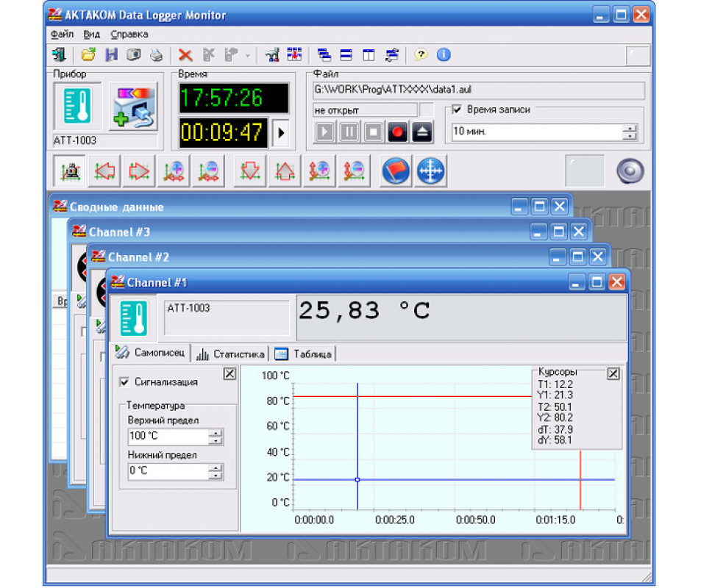Click the add device connection icon

134,107
